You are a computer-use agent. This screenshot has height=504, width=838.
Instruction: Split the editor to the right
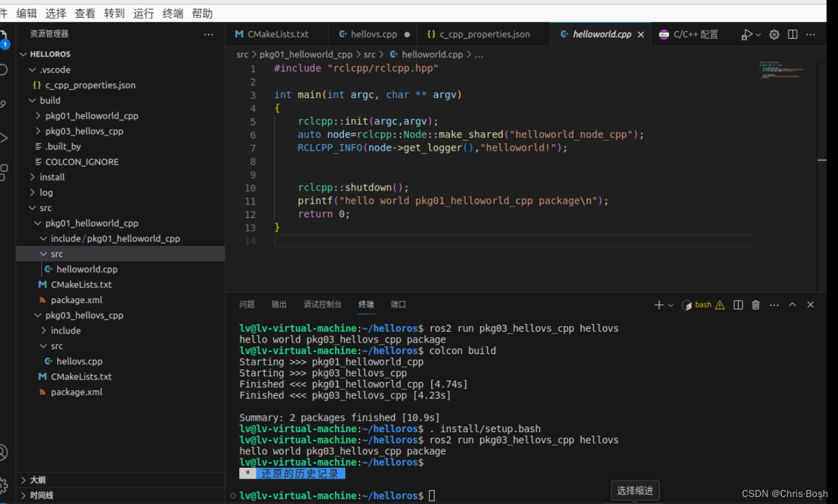(792, 34)
